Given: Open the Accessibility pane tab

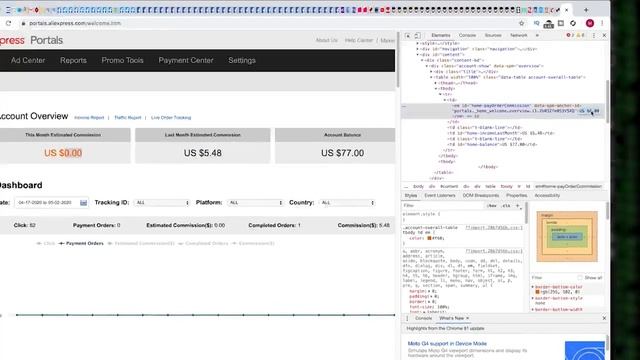Looking at the screenshot, I should click(x=547, y=196).
